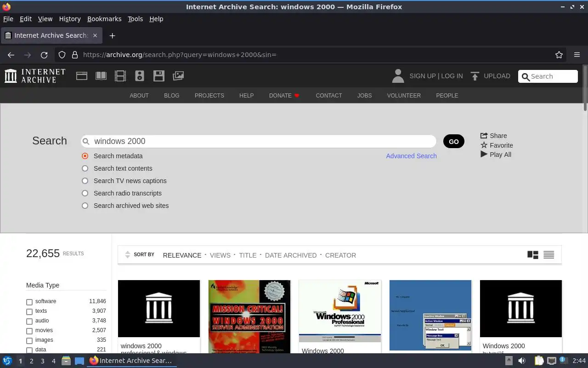Open the Texts book icon
588x368 pixels.
point(101,76)
